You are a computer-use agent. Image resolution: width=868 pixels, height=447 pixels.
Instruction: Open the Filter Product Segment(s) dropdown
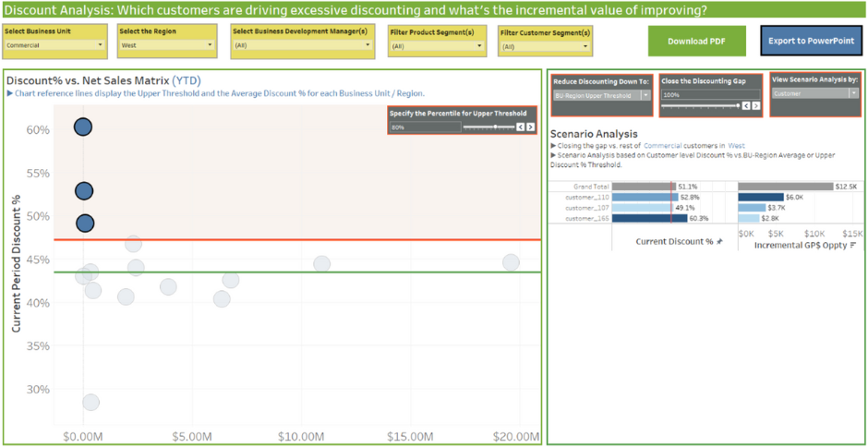(437, 45)
